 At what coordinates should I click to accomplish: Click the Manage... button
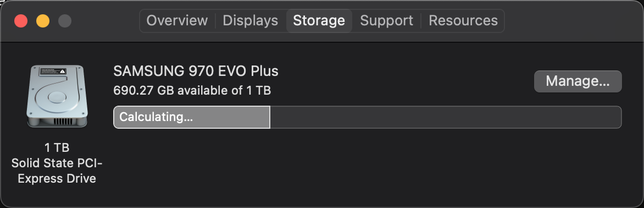pyautogui.click(x=578, y=81)
